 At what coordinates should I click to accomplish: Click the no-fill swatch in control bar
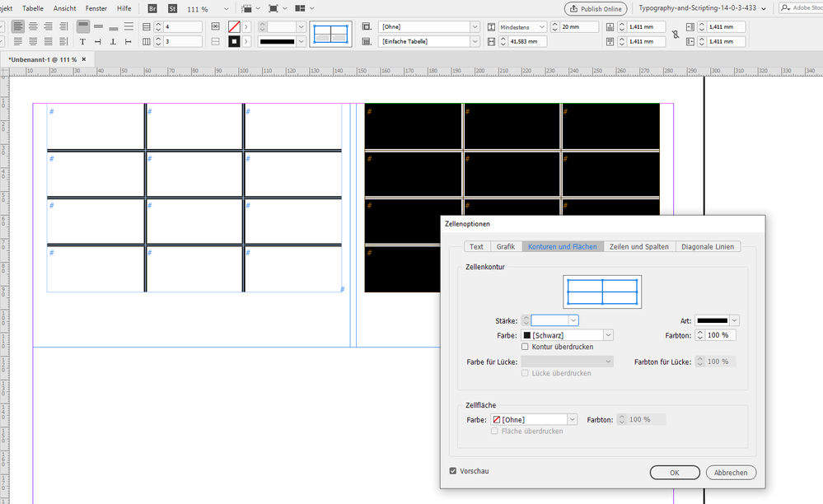(234, 26)
